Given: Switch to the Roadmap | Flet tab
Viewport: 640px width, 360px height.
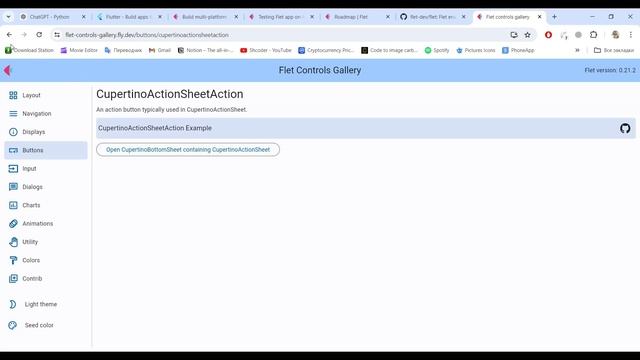Looking at the screenshot, I should (x=357, y=17).
